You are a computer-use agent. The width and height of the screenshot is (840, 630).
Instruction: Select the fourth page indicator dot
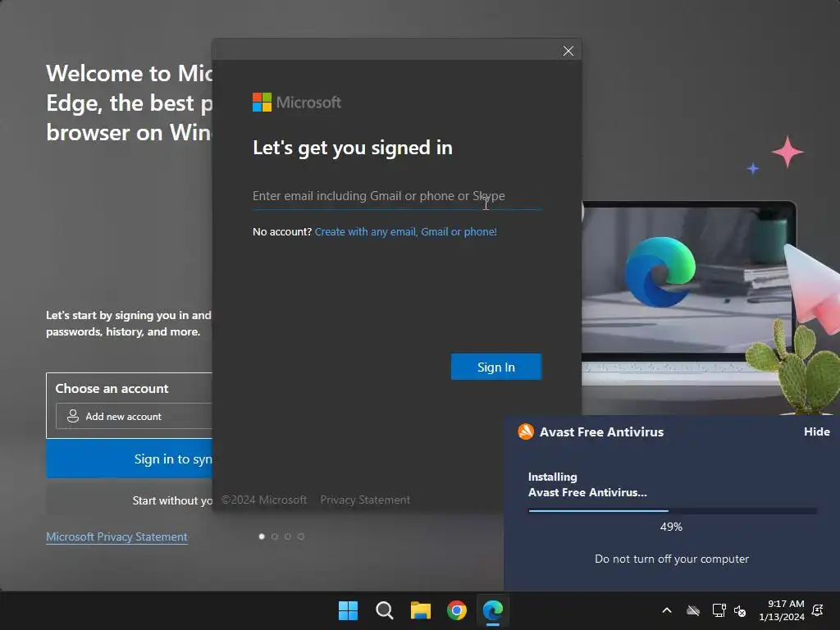pyautogui.click(x=301, y=536)
